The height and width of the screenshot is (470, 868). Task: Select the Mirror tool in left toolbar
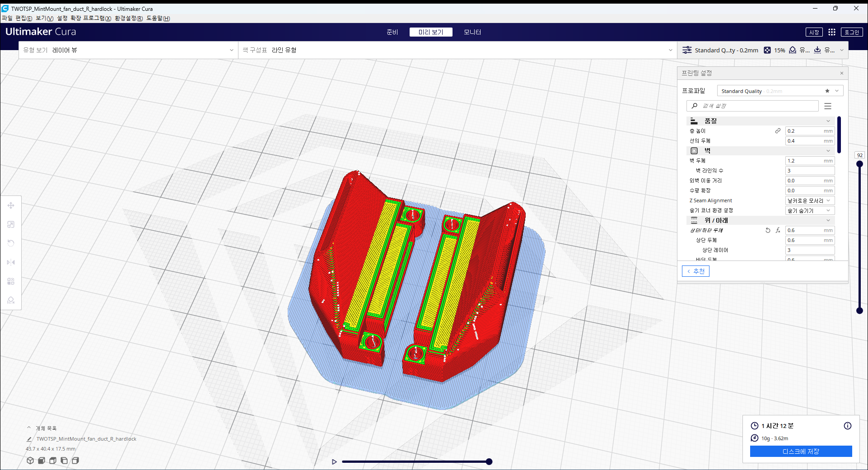11,262
